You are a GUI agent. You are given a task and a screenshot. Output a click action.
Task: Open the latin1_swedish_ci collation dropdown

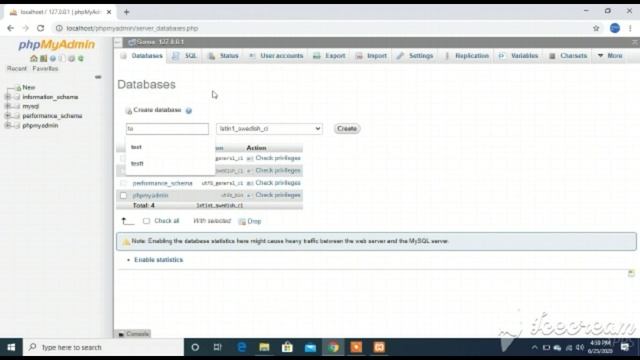pos(269,129)
